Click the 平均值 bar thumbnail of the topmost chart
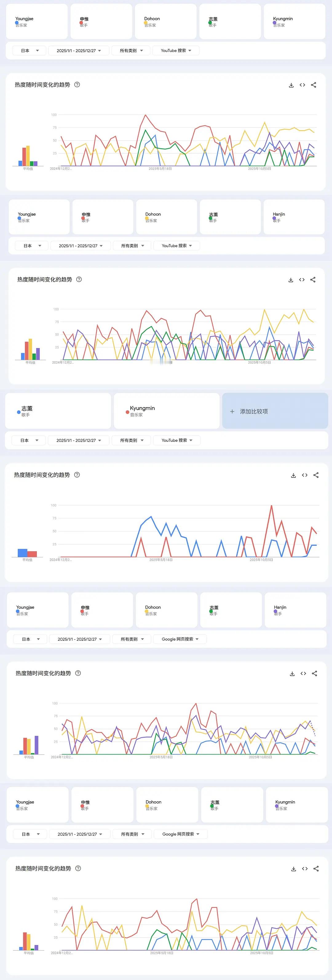This screenshot has height=980, width=332. click(x=28, y=157)
